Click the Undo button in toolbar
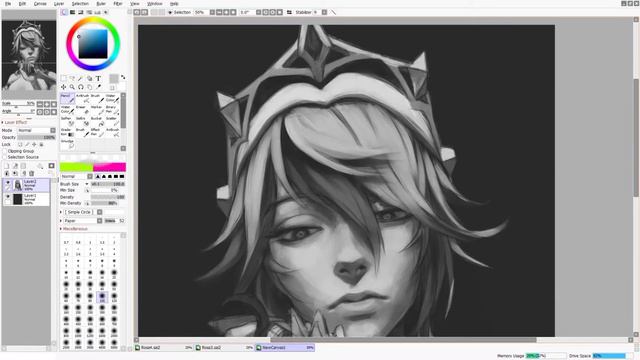The height and width of the screenshot is (360, 640). (x=137, y=12)
